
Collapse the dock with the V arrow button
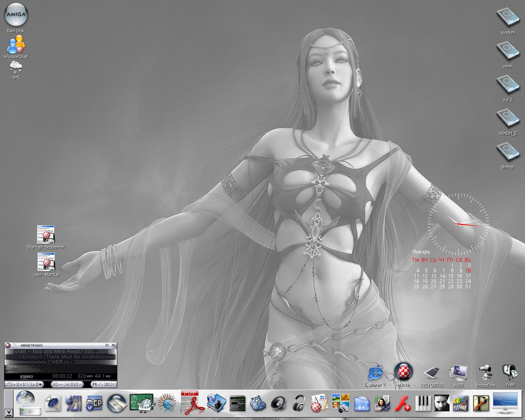[9, 413]
